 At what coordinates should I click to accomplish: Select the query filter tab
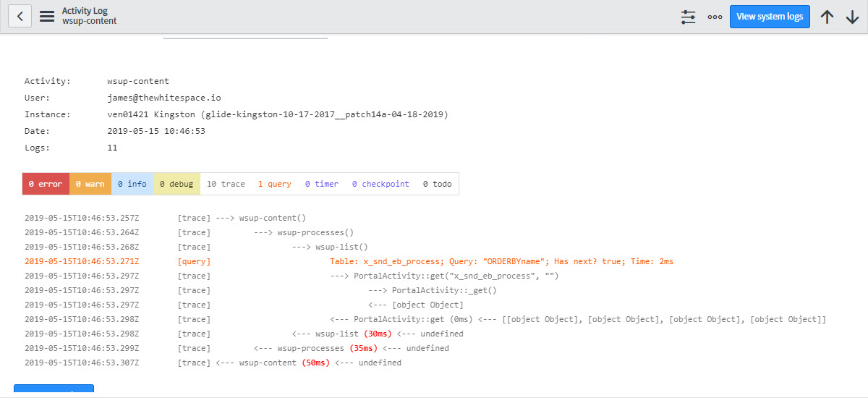click(274, 184)
